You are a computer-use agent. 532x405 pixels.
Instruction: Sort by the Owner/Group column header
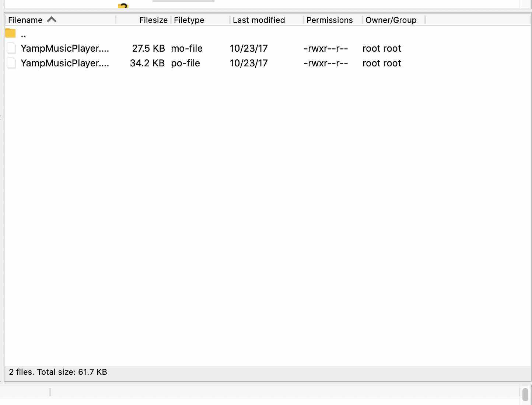coord(391,20)
